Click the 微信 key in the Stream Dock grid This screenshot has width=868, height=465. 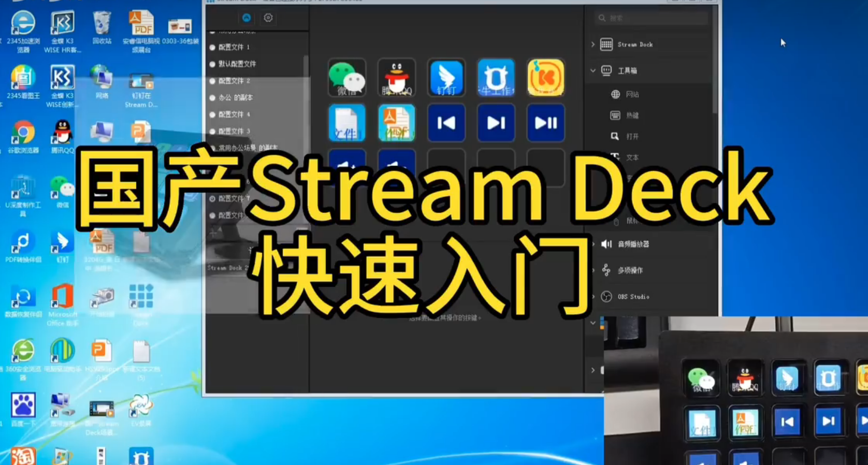coord(347,78)
